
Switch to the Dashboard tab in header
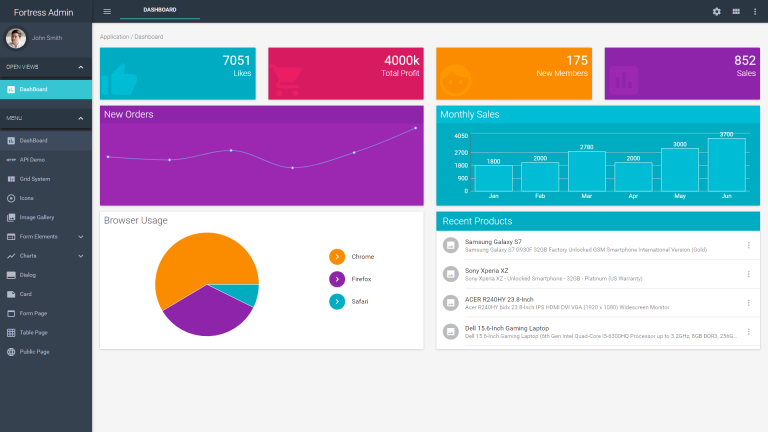[160, 9]
